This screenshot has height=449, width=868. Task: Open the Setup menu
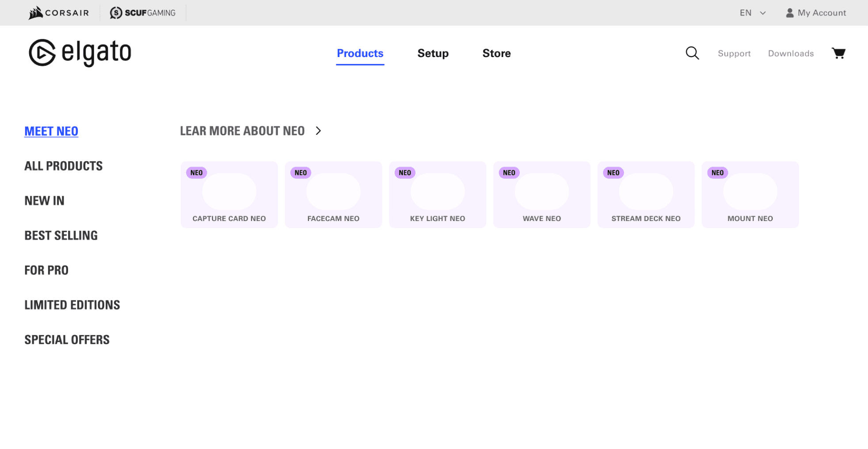click(x=433, y=53)
